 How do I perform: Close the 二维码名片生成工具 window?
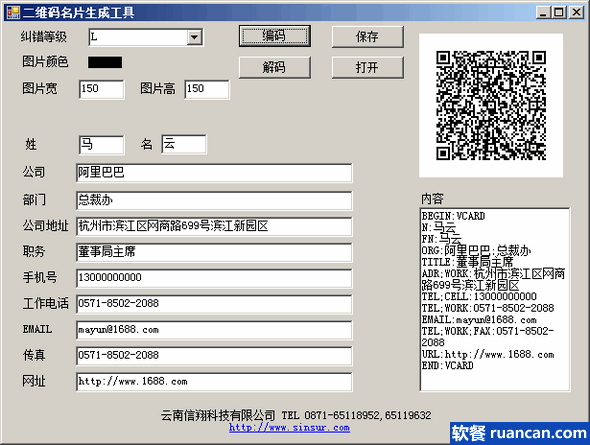click(576, 12)
